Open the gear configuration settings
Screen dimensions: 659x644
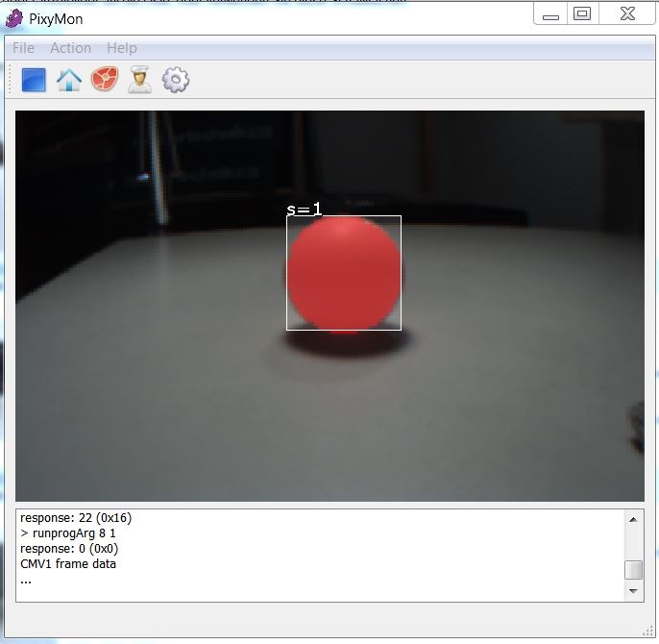(176, 80)
